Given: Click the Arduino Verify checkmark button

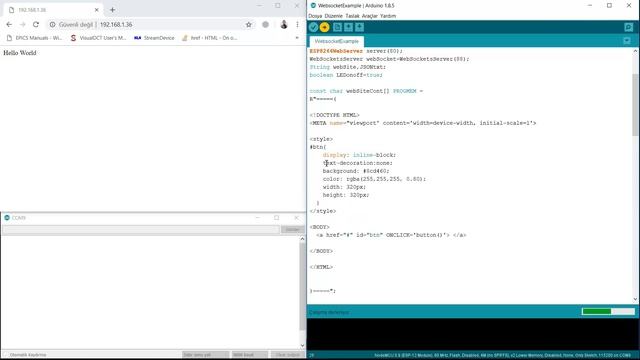Looking at the screenshot, I should [x=313, y=27].
